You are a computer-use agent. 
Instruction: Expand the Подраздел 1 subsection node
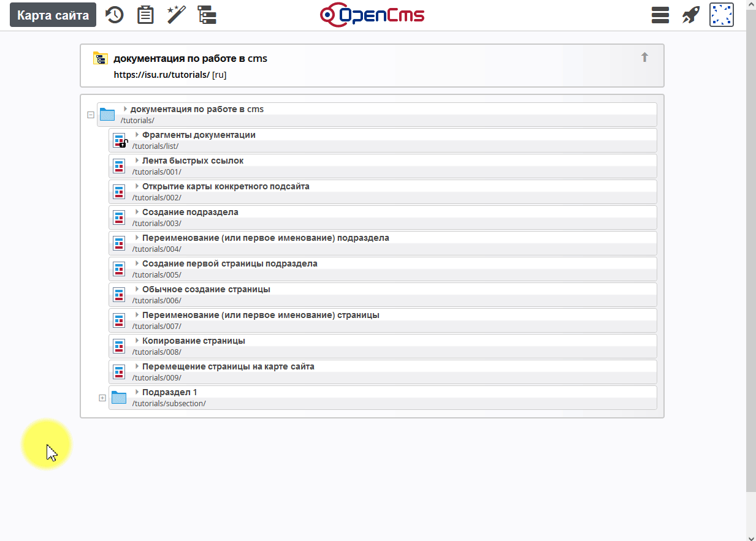point(102,398)
